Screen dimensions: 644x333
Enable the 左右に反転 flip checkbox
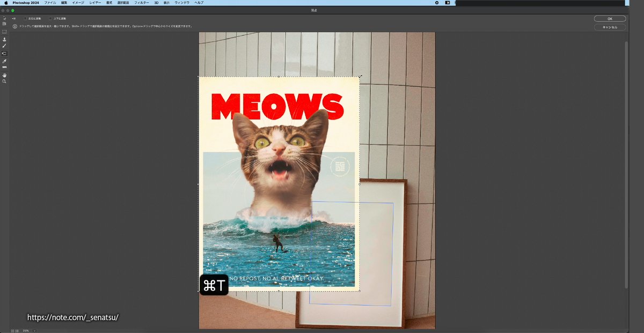pos(25,19)
